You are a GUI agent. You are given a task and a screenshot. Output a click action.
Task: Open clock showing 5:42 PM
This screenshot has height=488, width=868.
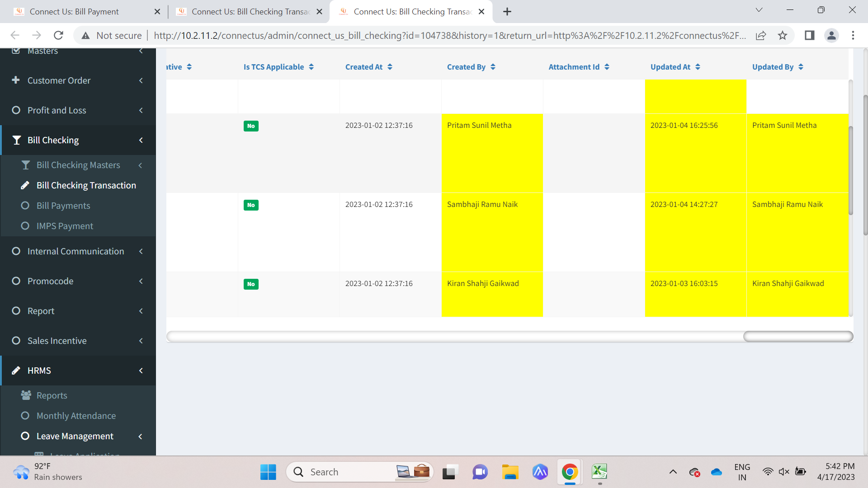pos(836,472)
